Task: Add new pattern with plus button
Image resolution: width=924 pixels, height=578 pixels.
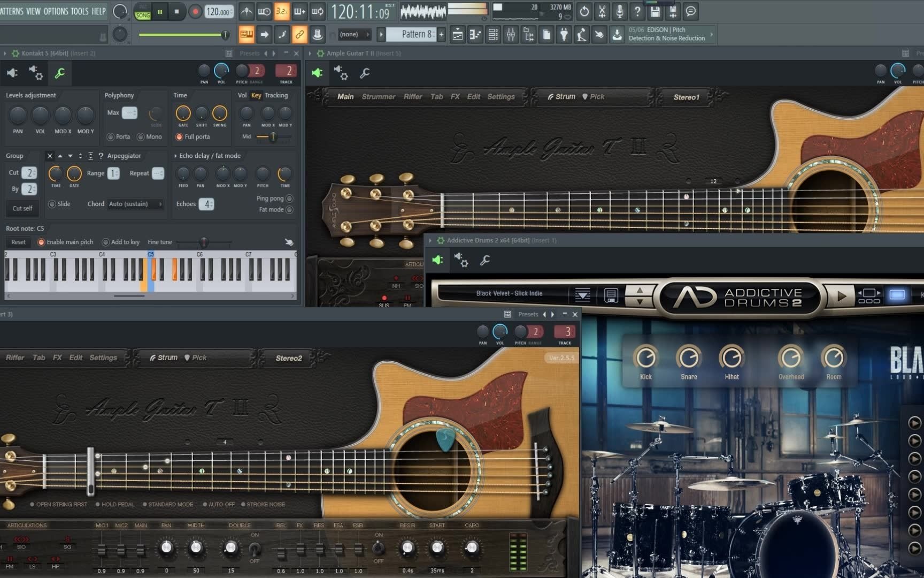Action: 442,34
